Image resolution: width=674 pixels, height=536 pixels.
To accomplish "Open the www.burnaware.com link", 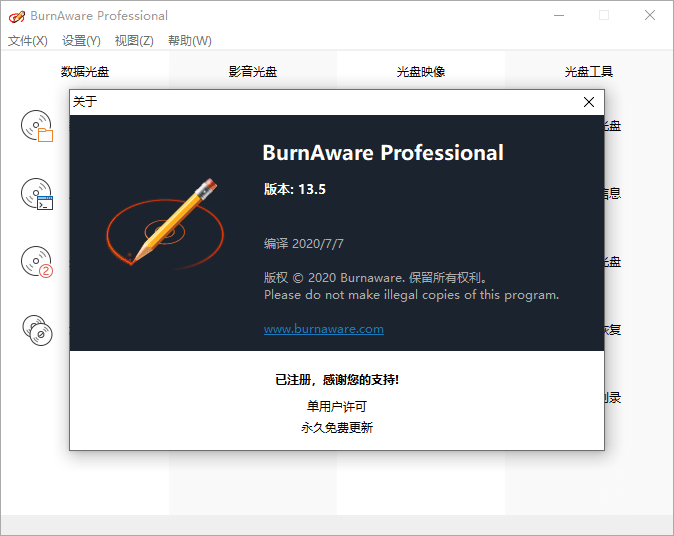I will (x=323, y=329).
